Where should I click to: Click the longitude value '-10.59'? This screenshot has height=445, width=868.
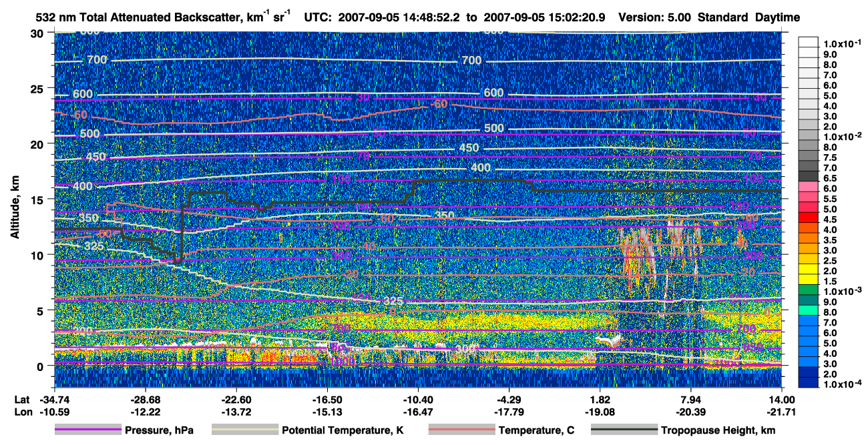(54, 412)
